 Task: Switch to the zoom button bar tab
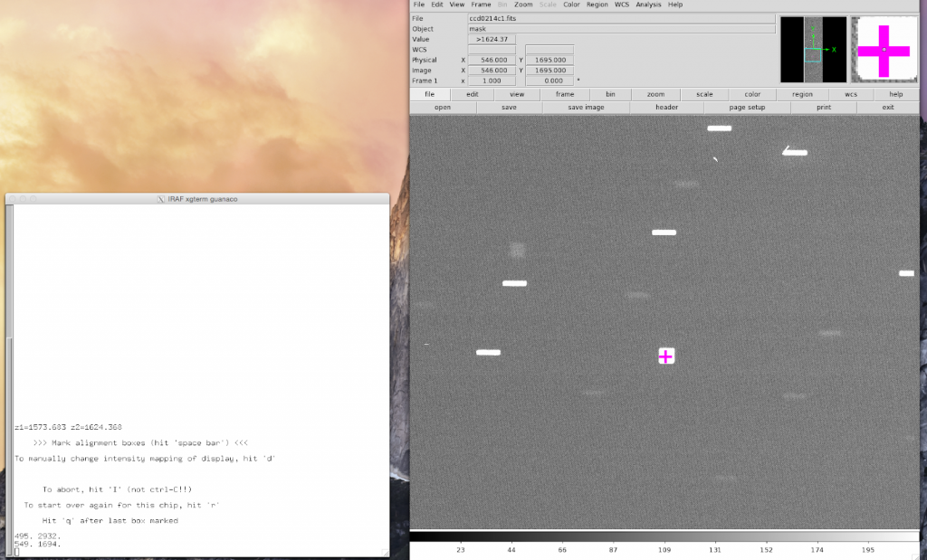click(655, 94)
